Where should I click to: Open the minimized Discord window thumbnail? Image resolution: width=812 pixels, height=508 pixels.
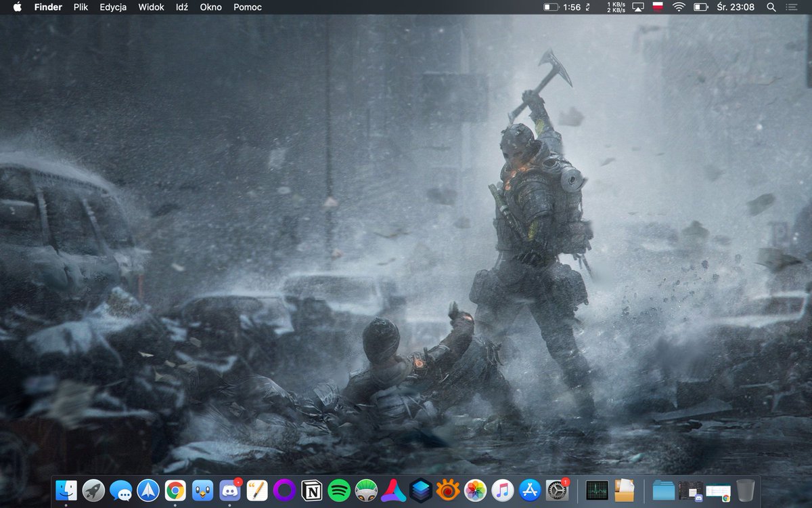click(691, 492)
